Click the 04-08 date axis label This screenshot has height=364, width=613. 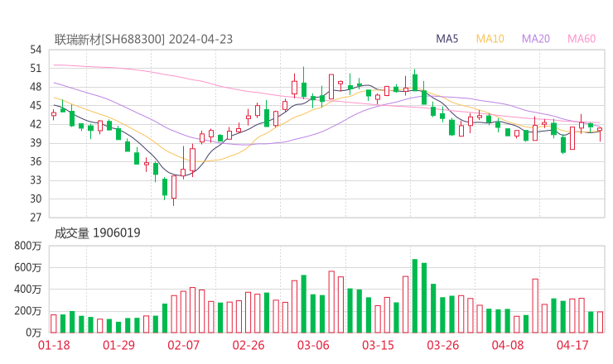coord(508,345)
